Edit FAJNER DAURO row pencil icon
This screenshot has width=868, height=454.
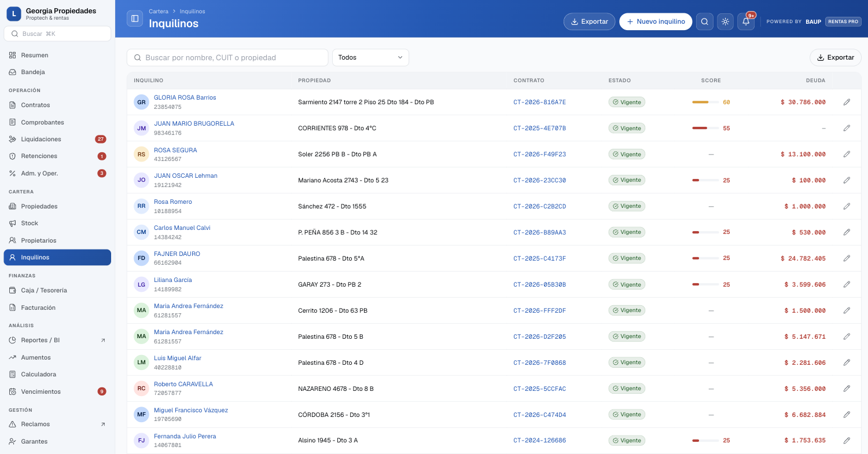click(x=847, y=258)
